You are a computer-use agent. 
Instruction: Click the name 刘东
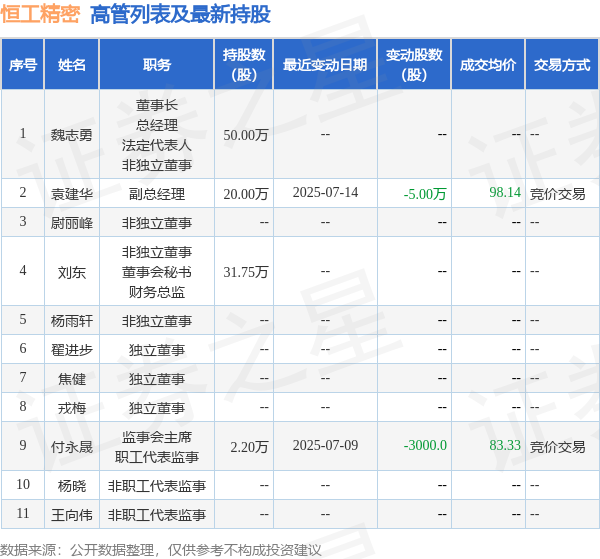pyautogui.click(x=72, y=272)
